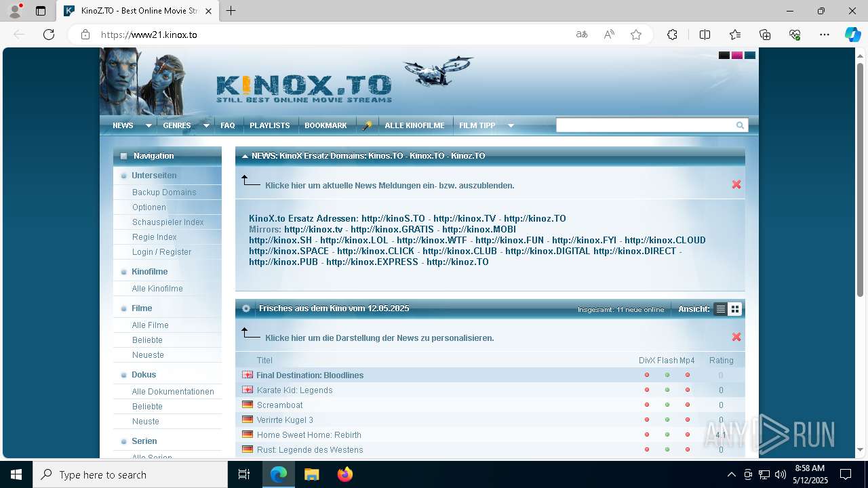Switch to list view (Ansicht)

(721, 309)
